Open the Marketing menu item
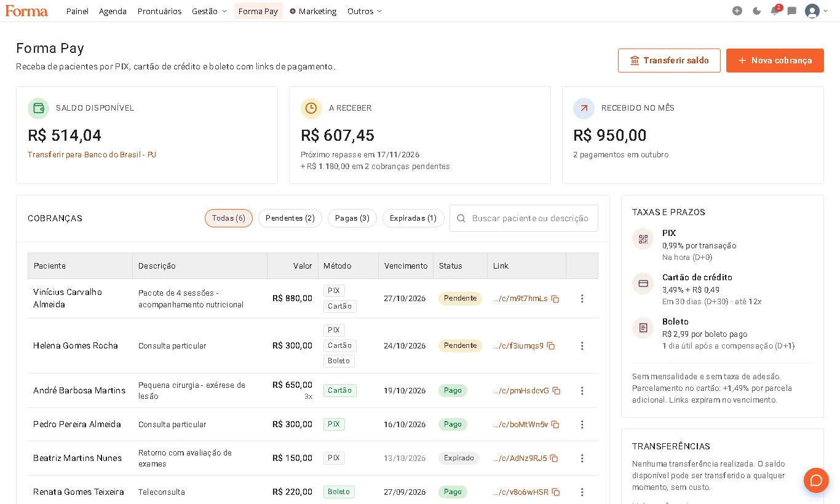The height and width of the screenshot is (504, 840). 313,11
